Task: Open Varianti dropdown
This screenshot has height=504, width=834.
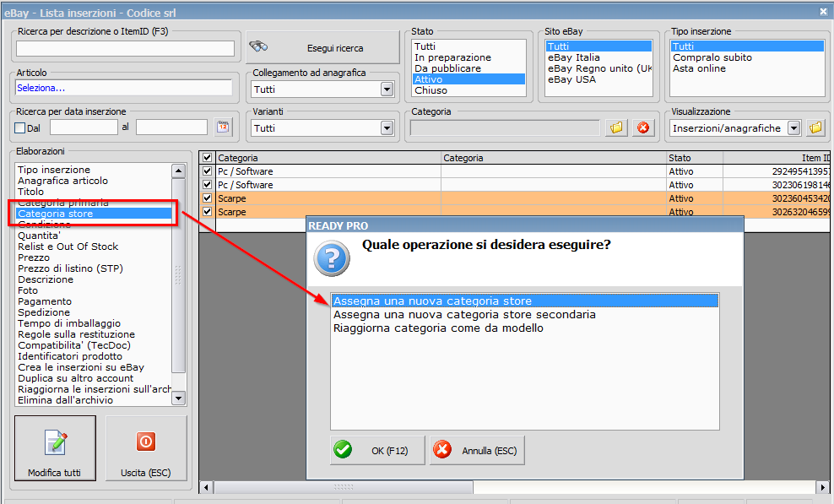Action: [387, 128]
